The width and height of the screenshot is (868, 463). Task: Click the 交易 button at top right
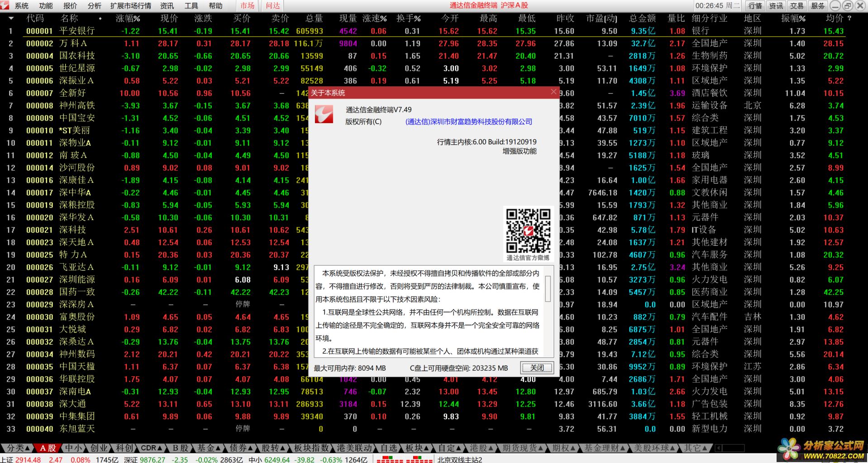coord(796,6)
